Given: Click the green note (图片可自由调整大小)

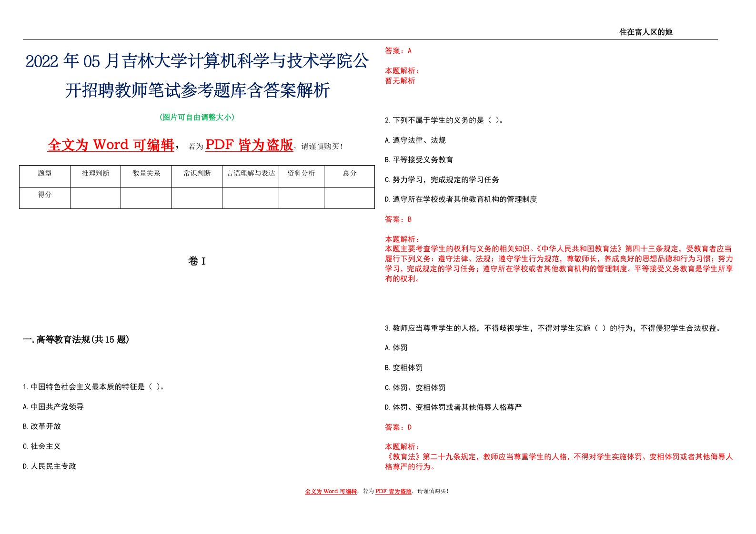Looking at the screenshot, I should 197,118.
